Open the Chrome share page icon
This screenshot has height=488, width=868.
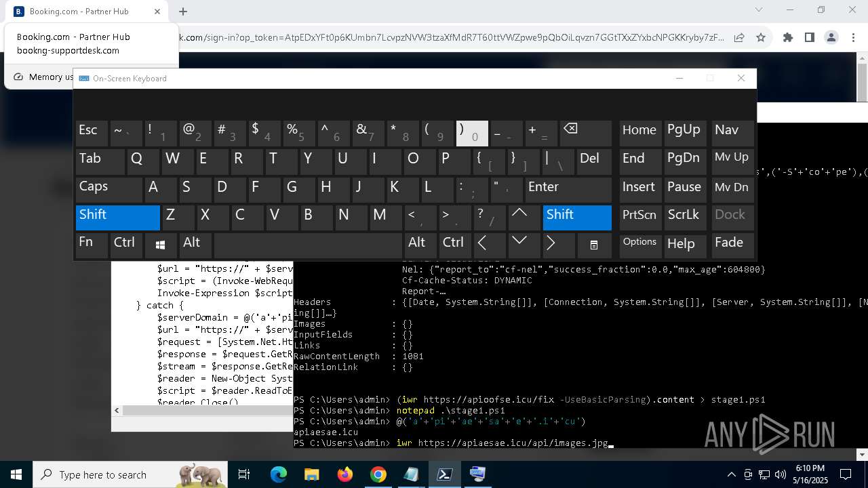pyautogui.click(x=739, y=37)
